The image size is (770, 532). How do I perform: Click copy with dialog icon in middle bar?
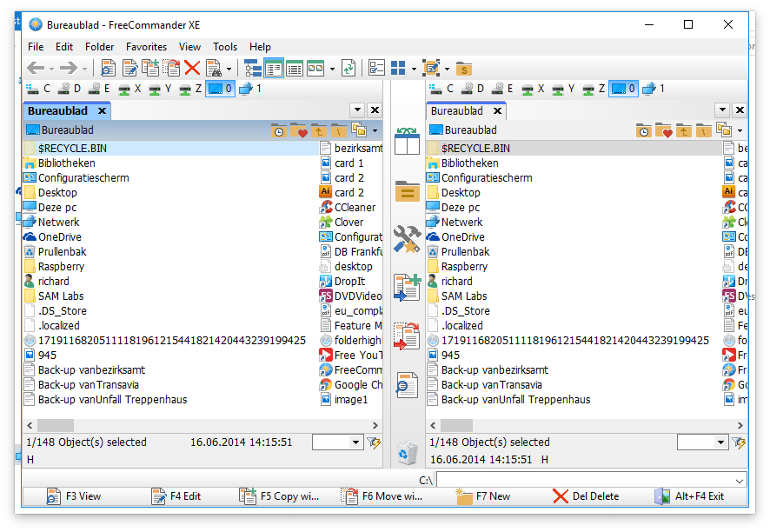point(407,288)
